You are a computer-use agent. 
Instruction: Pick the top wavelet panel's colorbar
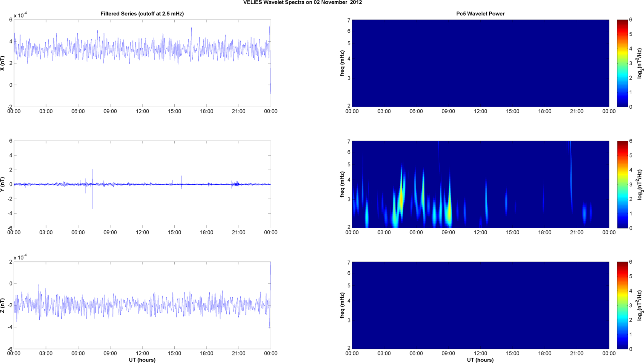[622, 63]
